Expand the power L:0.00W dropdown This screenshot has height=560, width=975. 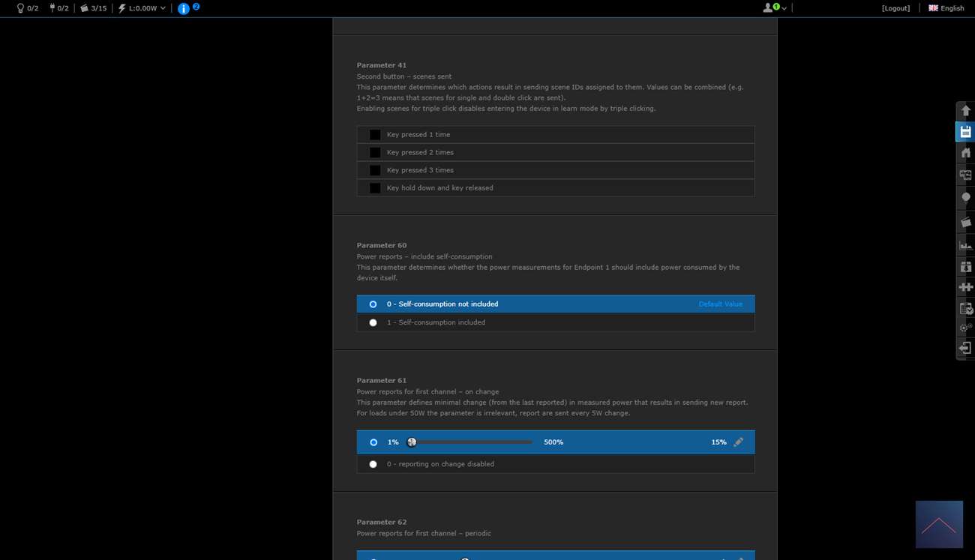(x=142, y=8)
